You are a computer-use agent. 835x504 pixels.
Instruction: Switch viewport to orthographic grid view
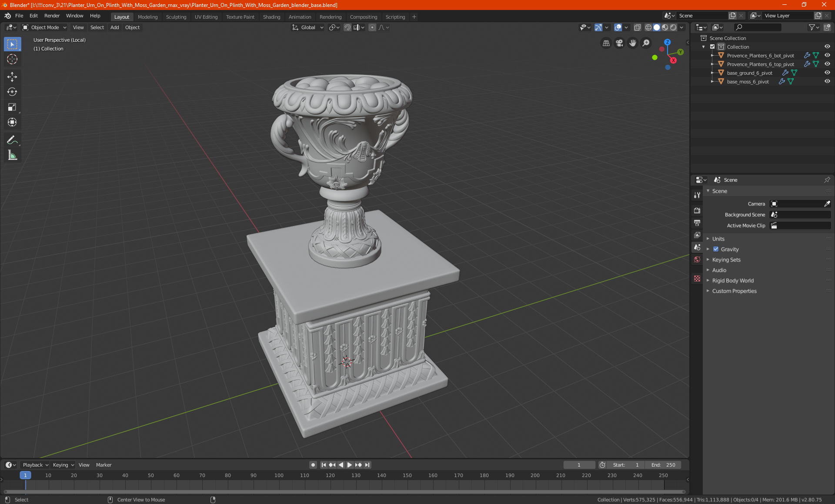click(x=606, y=43)
